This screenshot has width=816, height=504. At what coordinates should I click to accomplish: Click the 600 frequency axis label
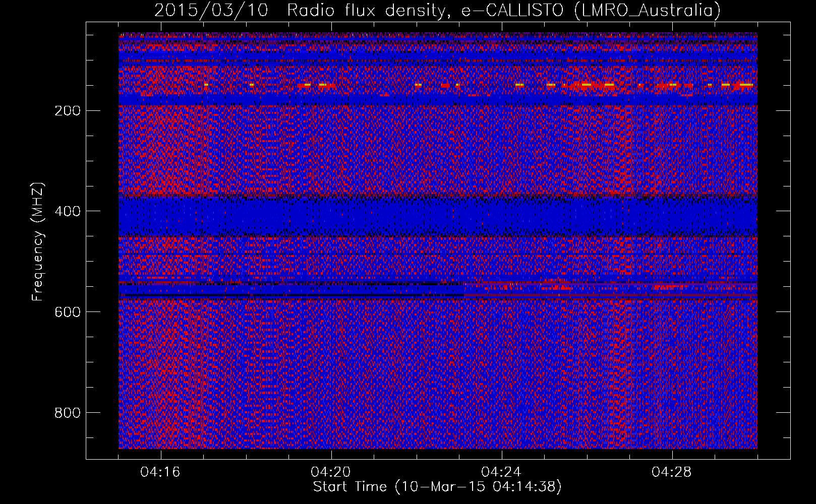(68, 312)
